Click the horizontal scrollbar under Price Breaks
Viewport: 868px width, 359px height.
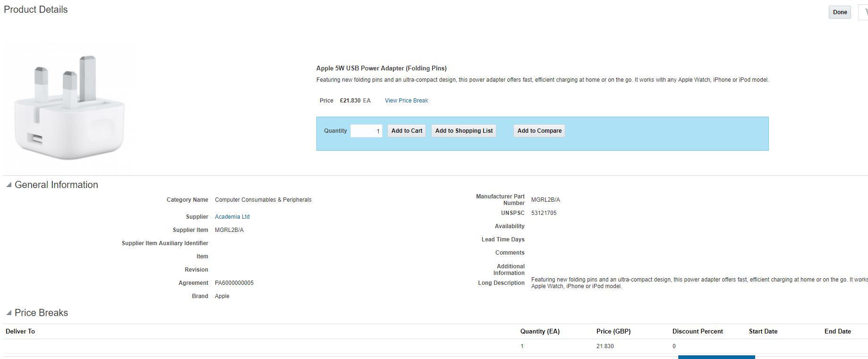(x=716, y=357)
